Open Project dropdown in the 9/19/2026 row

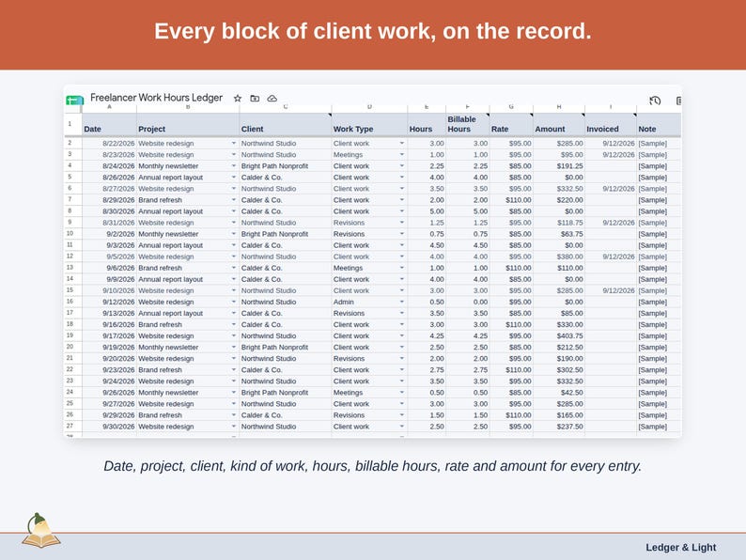pos(234,348)
